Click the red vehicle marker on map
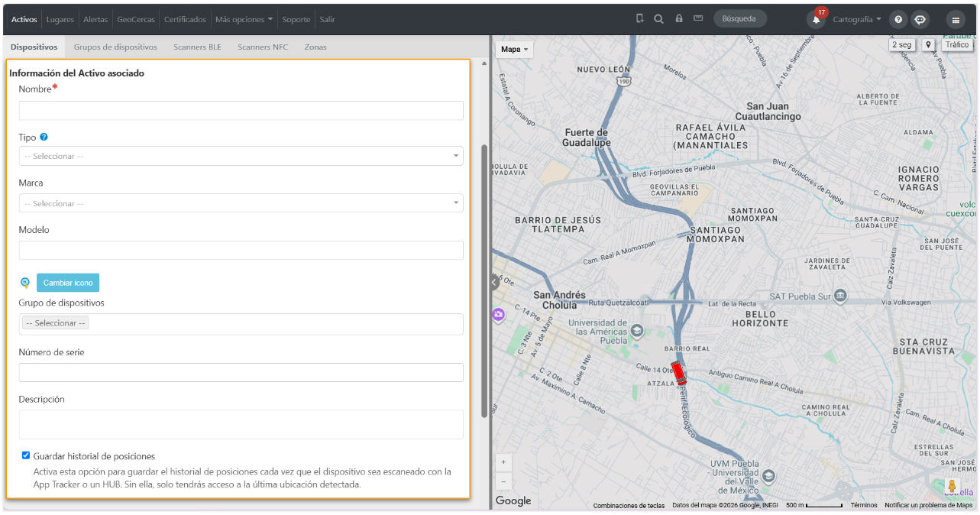The width and height of the screenshot is (980, 515). point(678,373)
